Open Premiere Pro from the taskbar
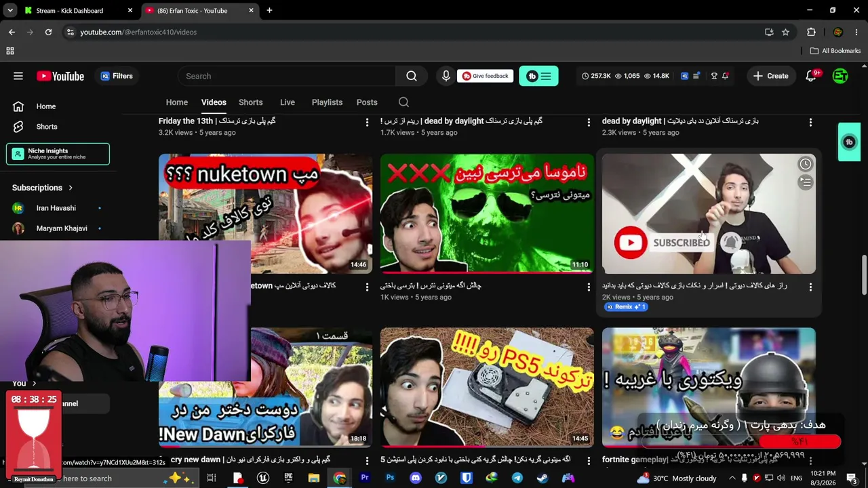868x488 pixels. pos(365,478)
